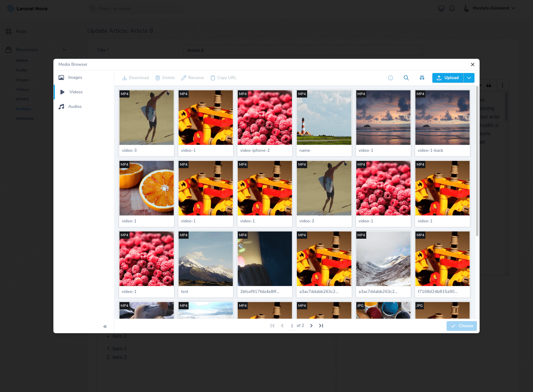The height and width of the screenshot is (392, 533).
Task: Select the video-iphone-2 raspberry thumbnail
Action: point(265,118)
